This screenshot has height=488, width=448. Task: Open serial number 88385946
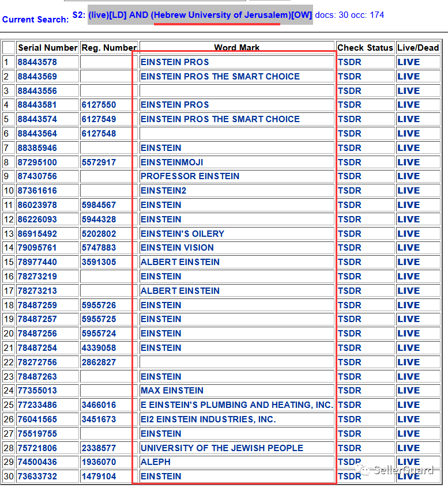(37, 147)
